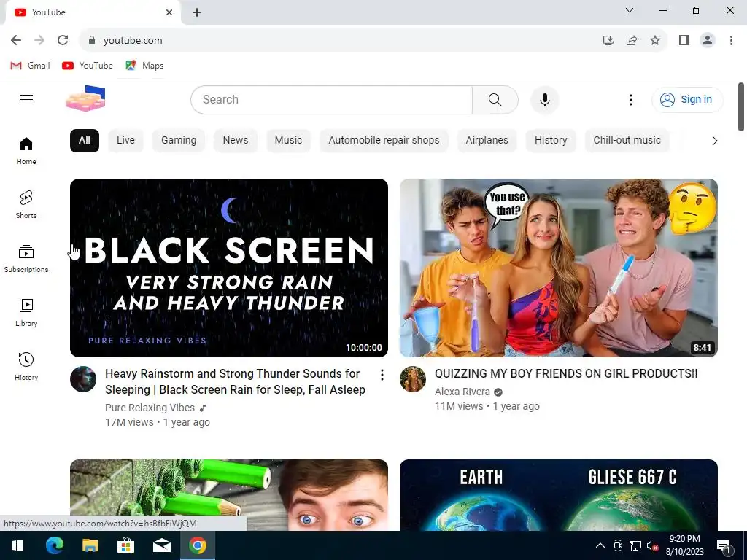Go forward in the browser
The width and height of the screenshot is (747, 560).
click(39, 41)
